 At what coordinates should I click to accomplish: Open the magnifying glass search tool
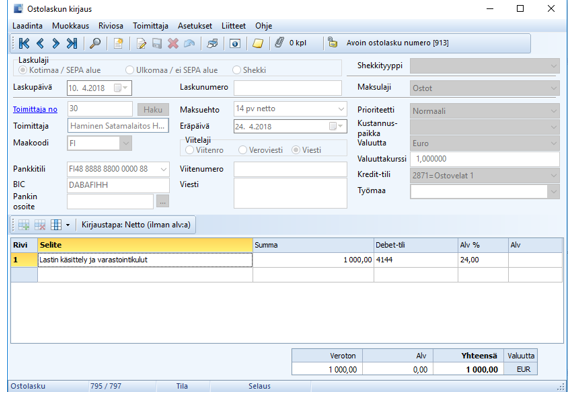pos(95,43)
